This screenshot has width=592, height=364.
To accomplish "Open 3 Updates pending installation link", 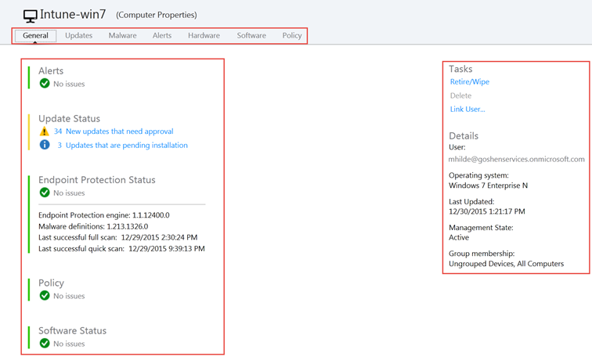I will 122,146.
